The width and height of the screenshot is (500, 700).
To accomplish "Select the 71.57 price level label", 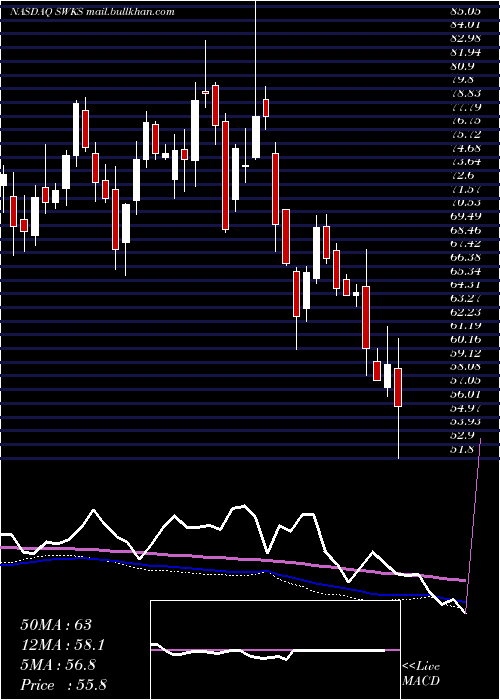I will click(466, 191).
